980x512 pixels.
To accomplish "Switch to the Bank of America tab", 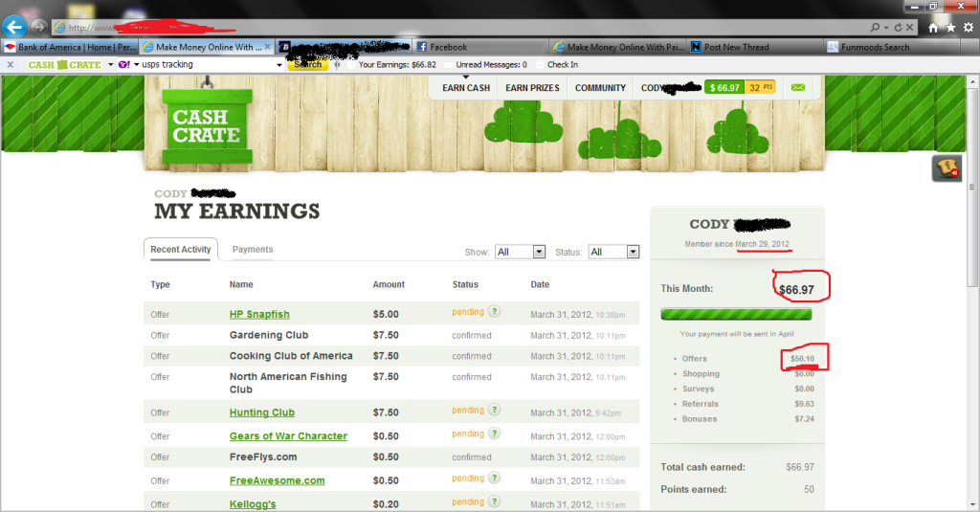I will [69, 47].
